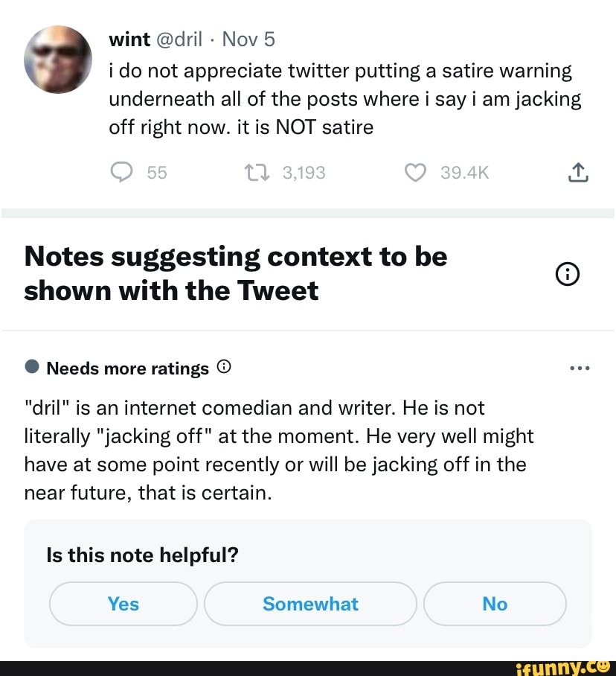616x676 pixels.
Task: Open the share icon on the tweet
Action: coord(578,171)
